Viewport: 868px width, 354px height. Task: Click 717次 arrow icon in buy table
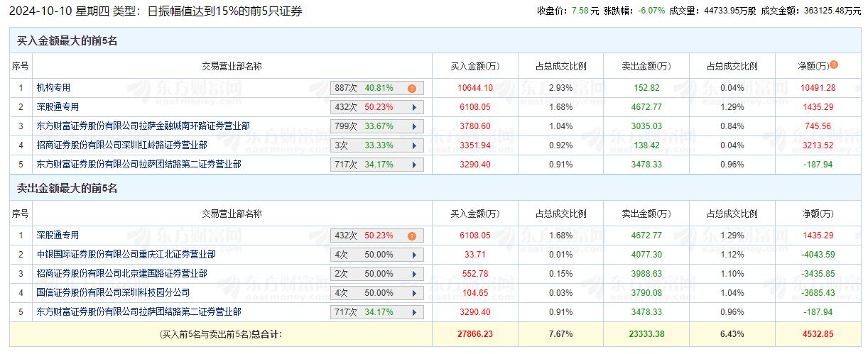click(x=413, y=165)
